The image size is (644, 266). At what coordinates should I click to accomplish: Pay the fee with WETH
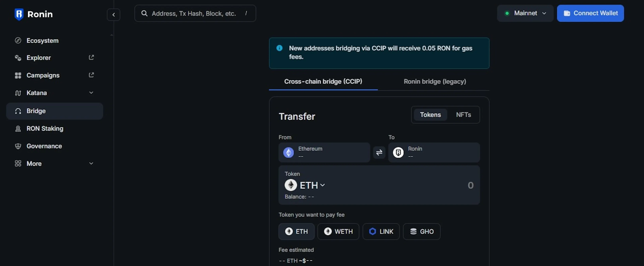coord(338,231)
